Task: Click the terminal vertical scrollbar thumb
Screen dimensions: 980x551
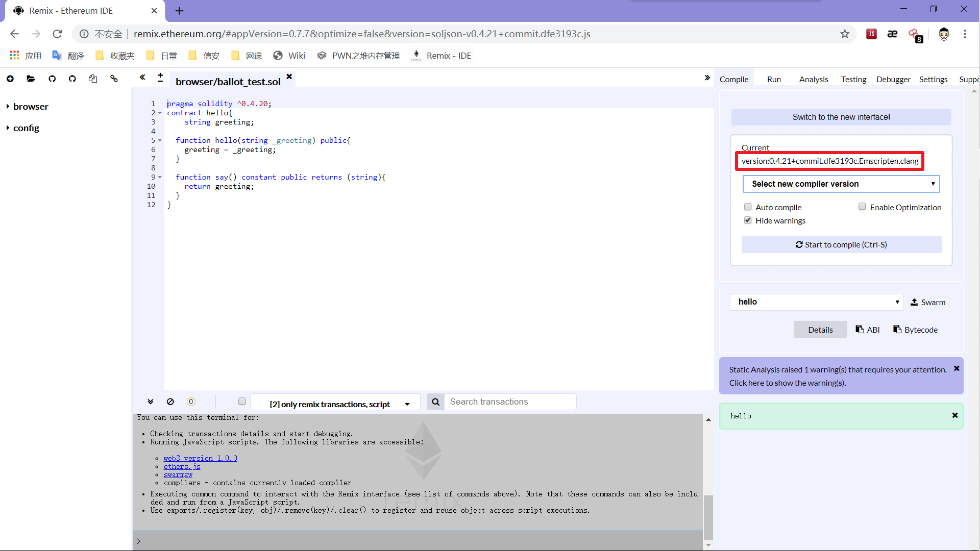Action: [708, 516]
